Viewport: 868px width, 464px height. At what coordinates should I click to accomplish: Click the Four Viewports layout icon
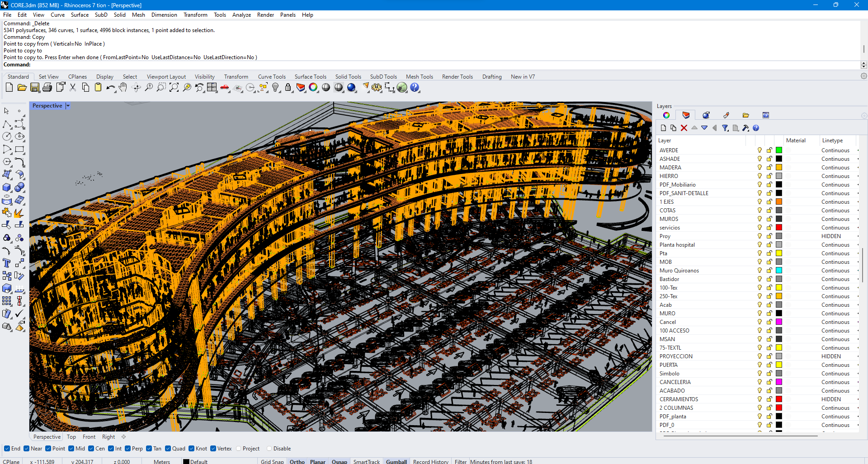(x=212, y=88)
